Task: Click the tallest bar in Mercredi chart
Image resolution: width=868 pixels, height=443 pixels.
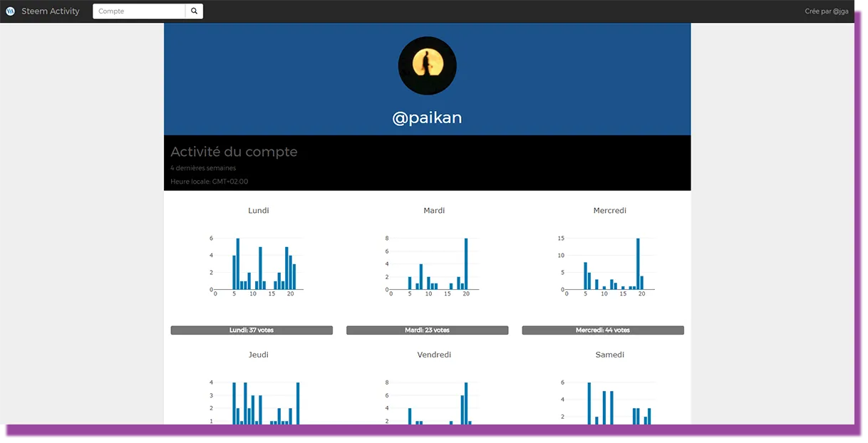Action: [638, 264]
